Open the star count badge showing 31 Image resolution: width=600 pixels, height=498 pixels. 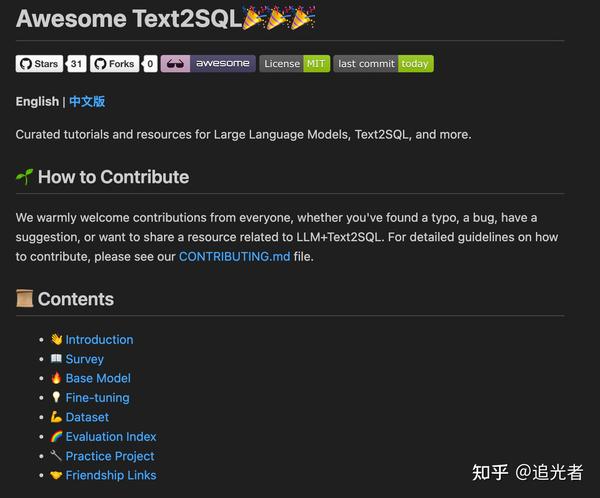coord(76,64)
